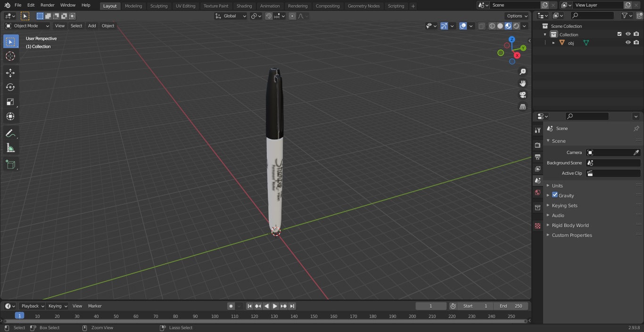Pin the Scene properties with pin icon
The width and height of the screenshot is (644, 332).
pyautogui.click(x=636, y=129)
